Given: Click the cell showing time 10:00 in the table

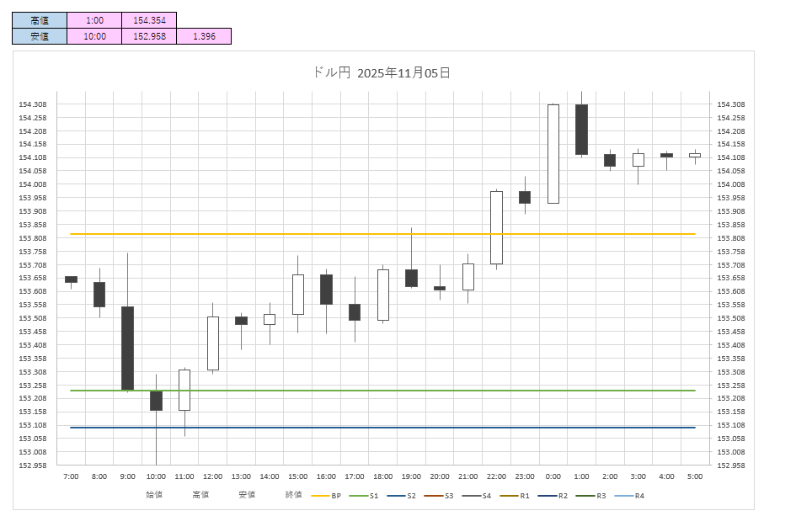Looking at the screenshot, I should tap(94, 36).
